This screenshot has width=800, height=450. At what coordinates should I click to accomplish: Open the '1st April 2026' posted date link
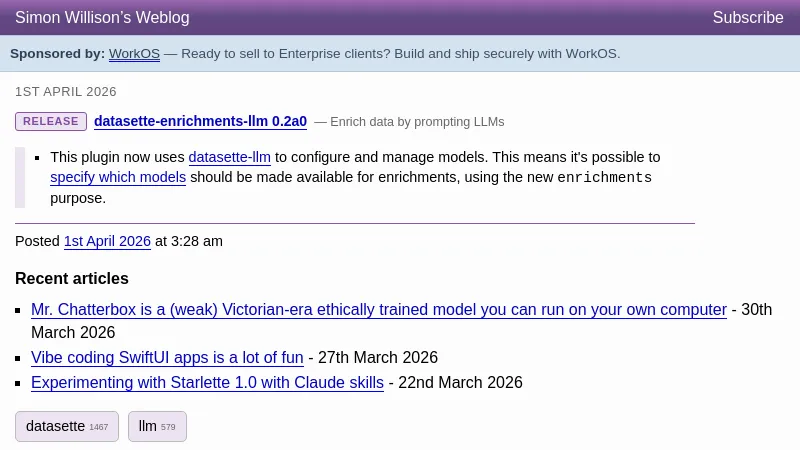click(x=107, y=241)
